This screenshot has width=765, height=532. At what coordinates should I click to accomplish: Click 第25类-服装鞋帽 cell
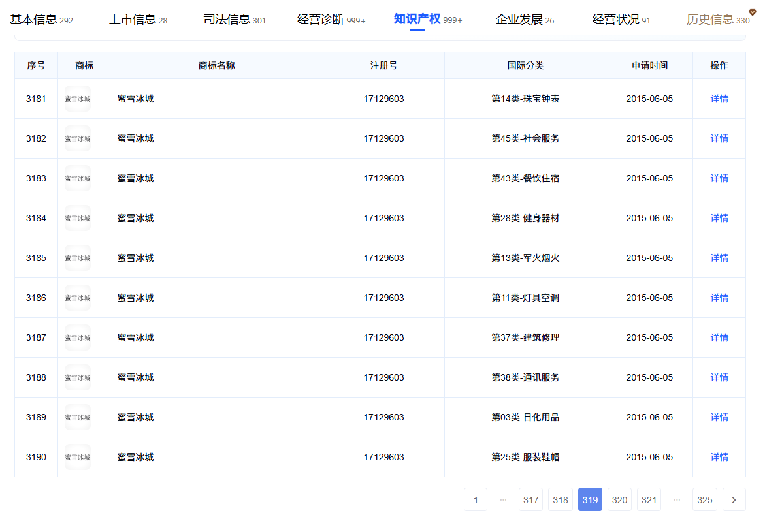click(x=525, y=457)
